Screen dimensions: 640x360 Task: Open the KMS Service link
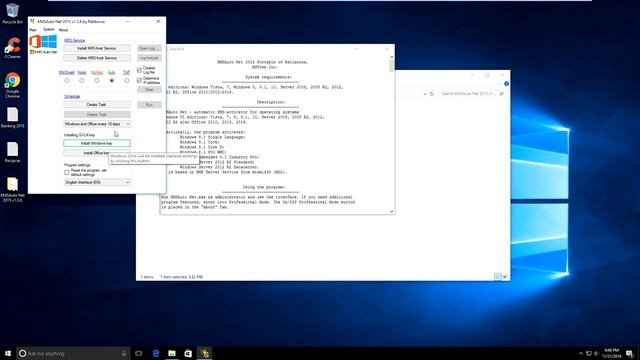pos(74,40)
